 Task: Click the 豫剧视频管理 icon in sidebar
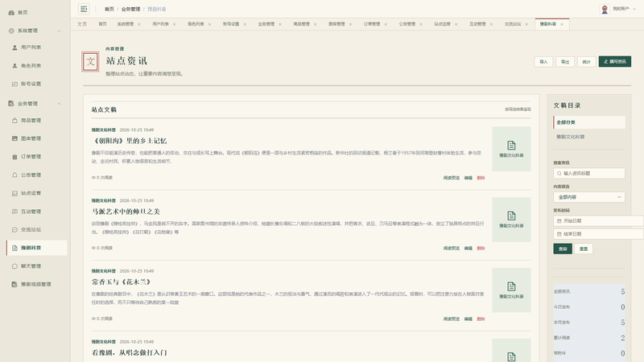[x=14, y=285]
